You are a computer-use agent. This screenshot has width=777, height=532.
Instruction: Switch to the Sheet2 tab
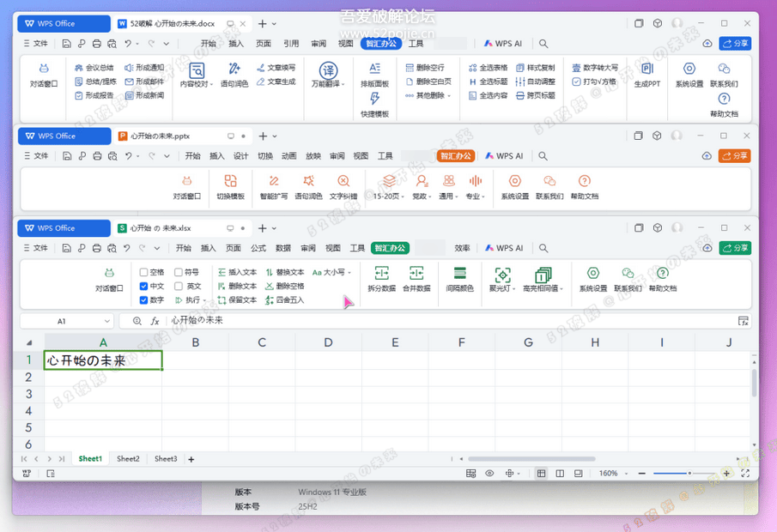127,458
